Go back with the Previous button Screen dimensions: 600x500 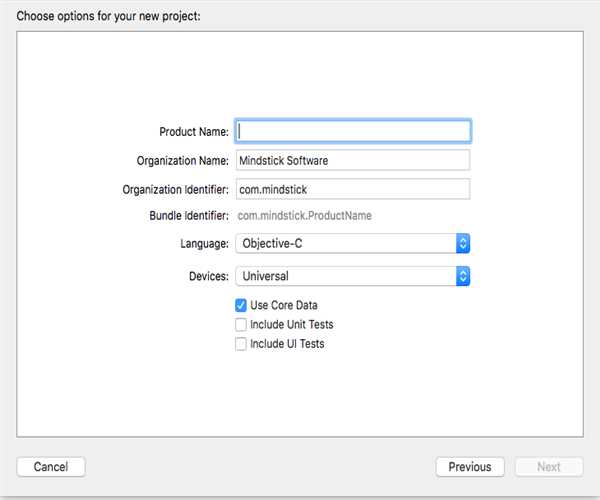[469, 467]
